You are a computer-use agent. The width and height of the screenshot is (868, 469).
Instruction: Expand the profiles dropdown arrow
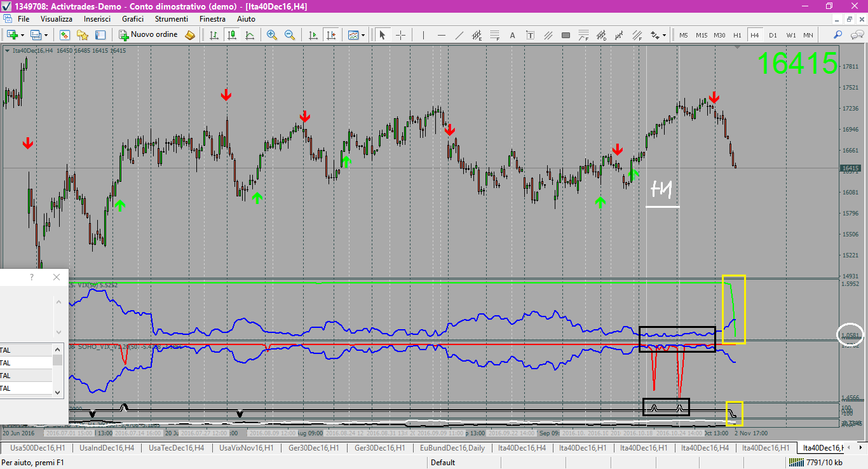[x=46, y=35]
